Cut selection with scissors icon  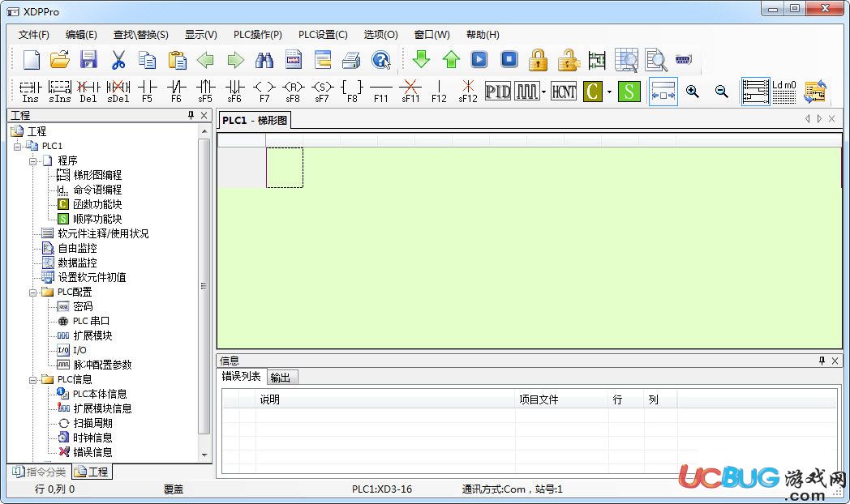118,59
